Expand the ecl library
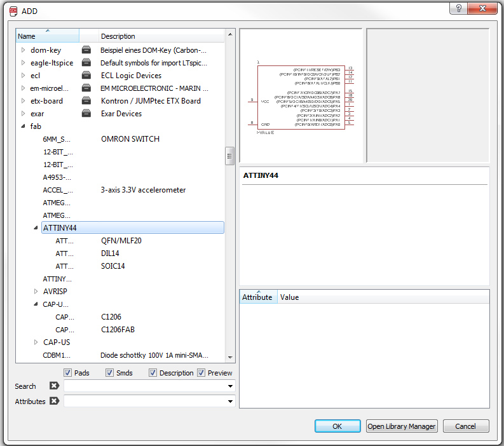The image size is (504, 446). [x=23, y=75]
